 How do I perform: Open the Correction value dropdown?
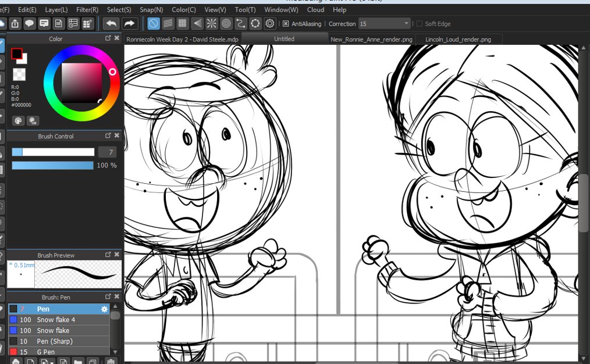pos(407,24)
